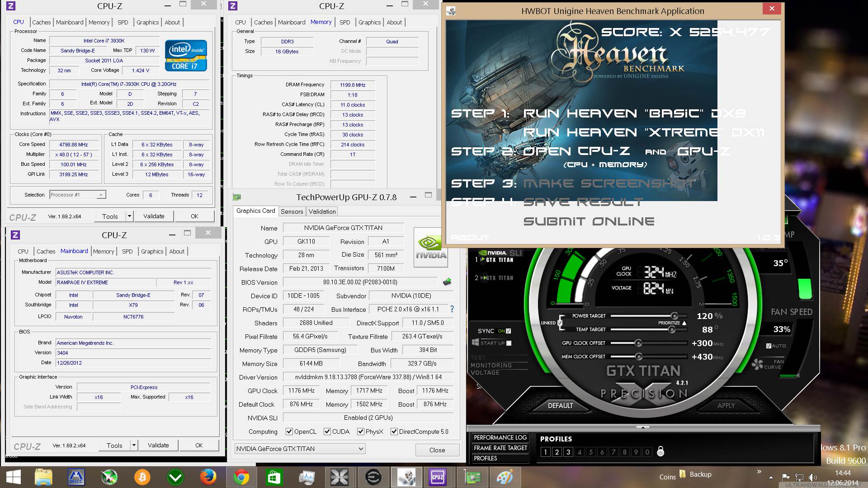Click Prioritize arrow in Precision X

click(x=684, y=323)
